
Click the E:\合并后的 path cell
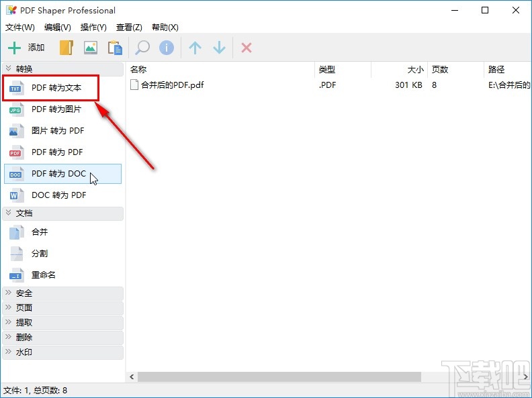(x=509, y=85)
